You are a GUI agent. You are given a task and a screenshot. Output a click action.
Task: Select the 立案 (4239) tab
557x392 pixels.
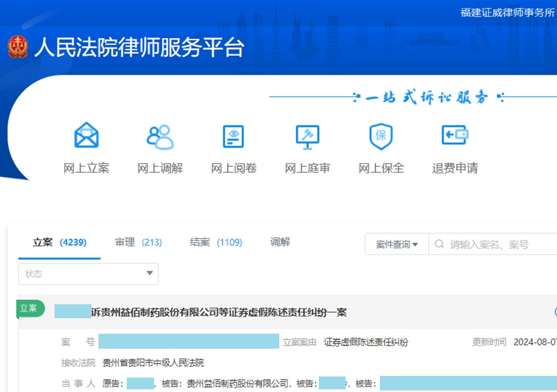coord(59,242)
